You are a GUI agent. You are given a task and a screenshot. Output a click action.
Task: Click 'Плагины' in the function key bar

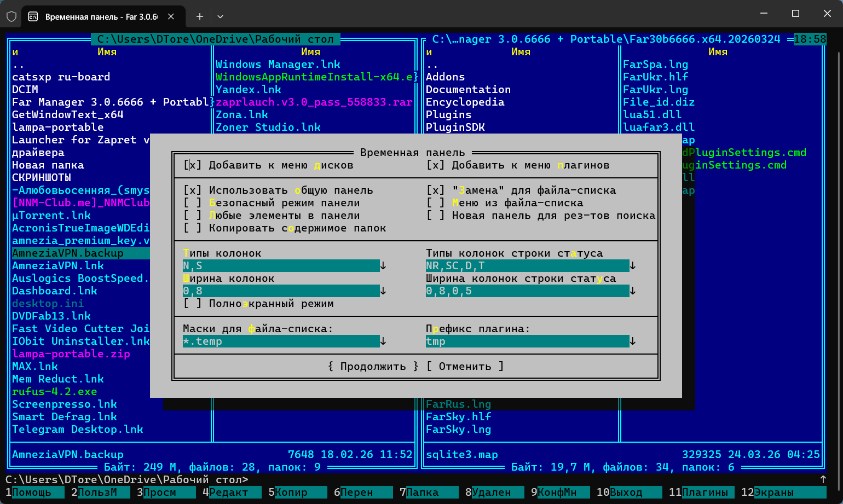click(x=705, y=493)
